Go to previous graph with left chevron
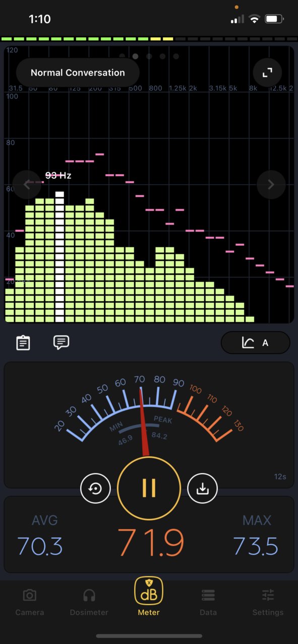Image resolution: width=298 pixels, height=644 pixels. (27, 185)
